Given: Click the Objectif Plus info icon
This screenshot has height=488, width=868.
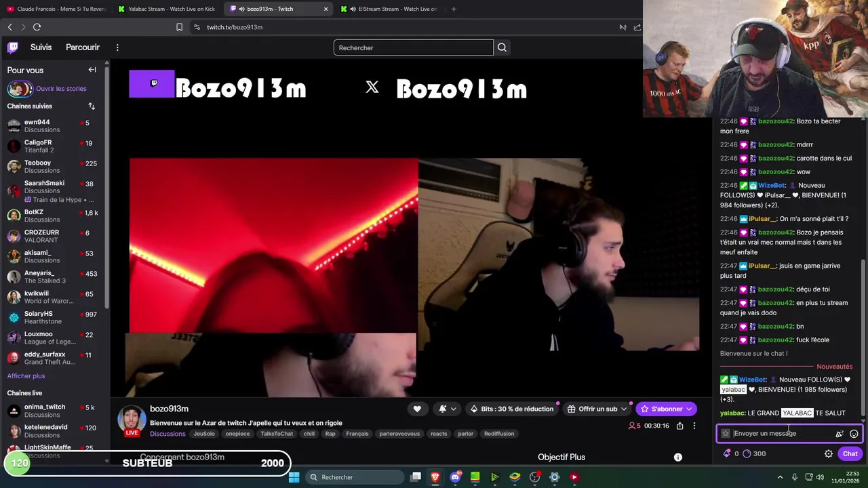Looking at the screenshot, I should tap(677, 457).
